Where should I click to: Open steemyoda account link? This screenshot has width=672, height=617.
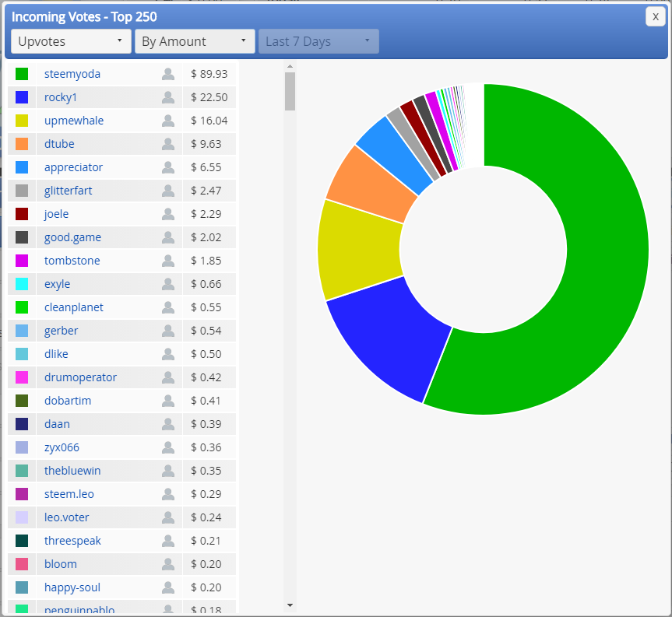(72, 74)
